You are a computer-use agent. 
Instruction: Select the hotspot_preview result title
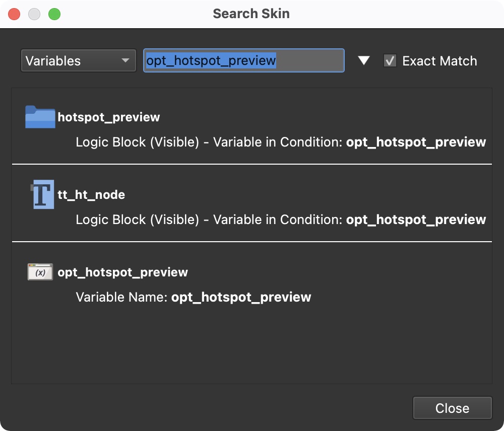pyautogui.click(x=108, y=117)
